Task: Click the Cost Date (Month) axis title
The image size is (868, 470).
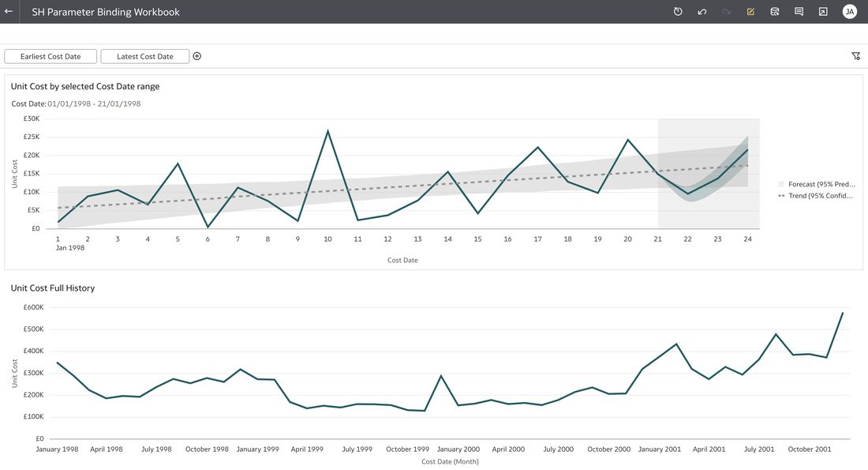Action: [x=450, y=461]
